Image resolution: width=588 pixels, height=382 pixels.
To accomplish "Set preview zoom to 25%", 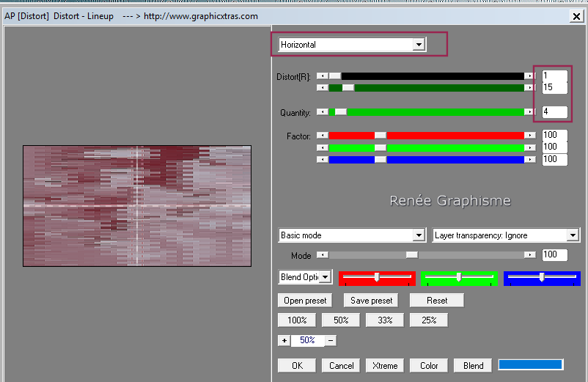I will (x=429, y=320).
